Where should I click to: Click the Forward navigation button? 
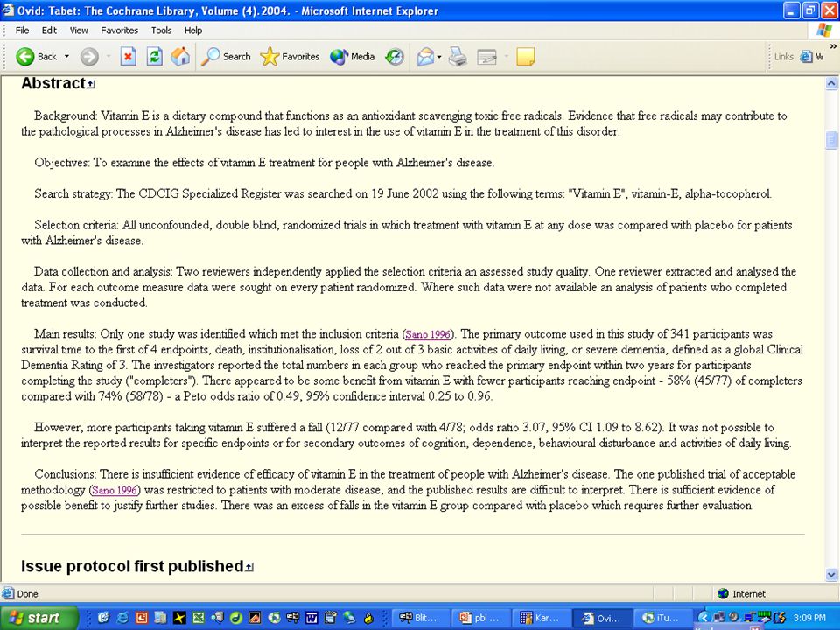coord(89,56)
